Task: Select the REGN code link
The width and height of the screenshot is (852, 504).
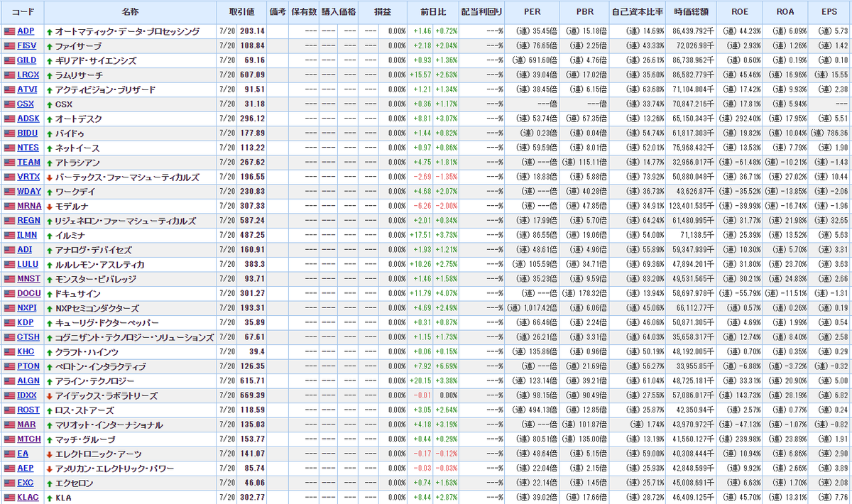Action: (28, 221)
